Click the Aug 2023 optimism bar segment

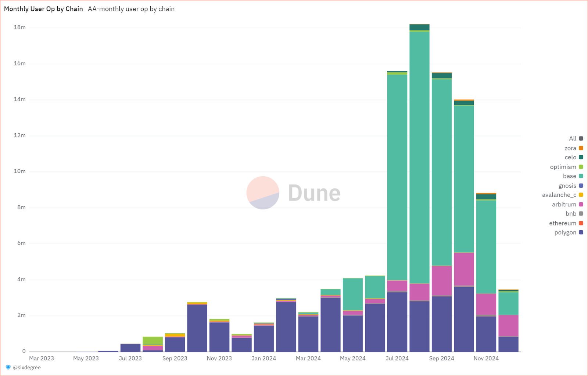pos(153,341)
